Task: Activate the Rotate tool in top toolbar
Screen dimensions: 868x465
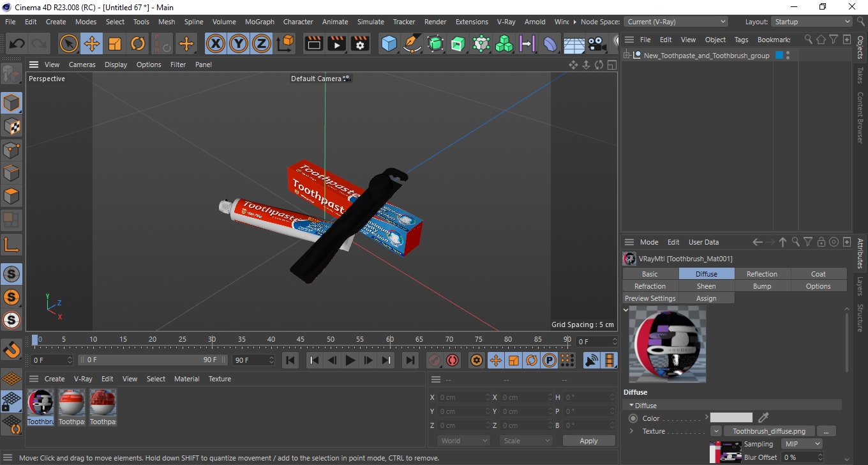Action: [138, 44]
